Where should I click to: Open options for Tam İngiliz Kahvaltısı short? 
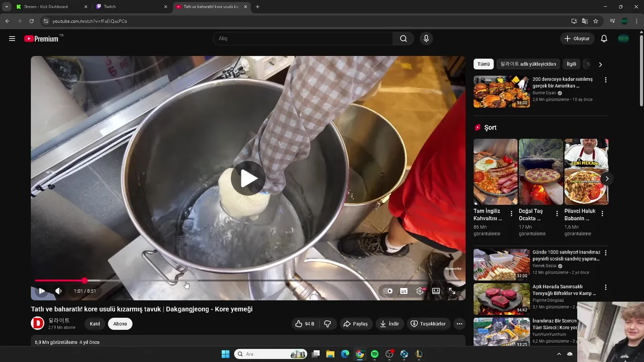[x=512, y=214]
